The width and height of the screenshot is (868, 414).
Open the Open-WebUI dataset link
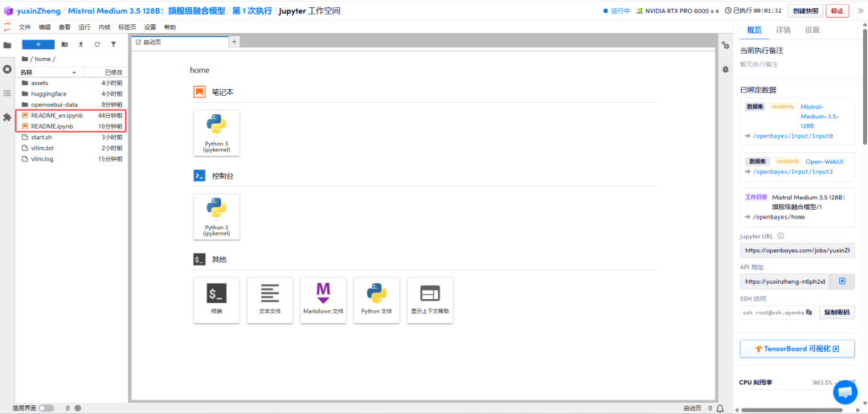coord(825,161)
